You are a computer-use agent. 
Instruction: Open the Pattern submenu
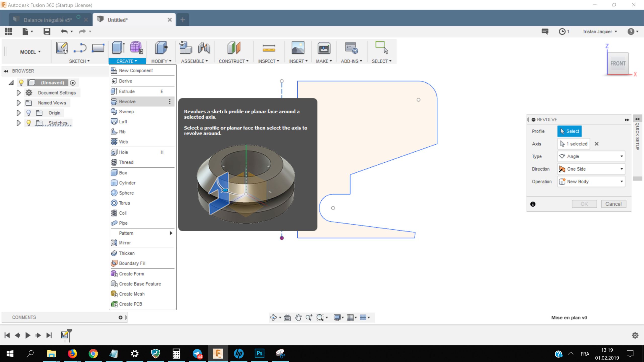coord(142,233)
